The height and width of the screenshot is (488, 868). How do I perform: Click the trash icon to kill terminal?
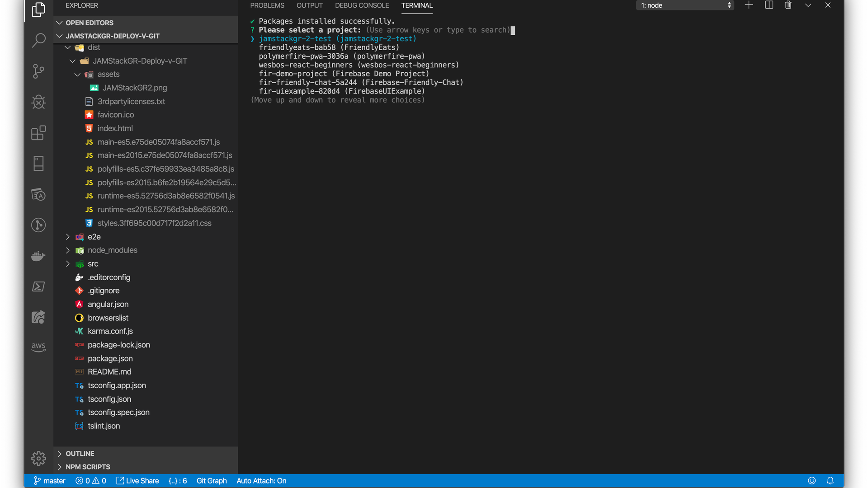pyautogui.click(x=788, y=5)
